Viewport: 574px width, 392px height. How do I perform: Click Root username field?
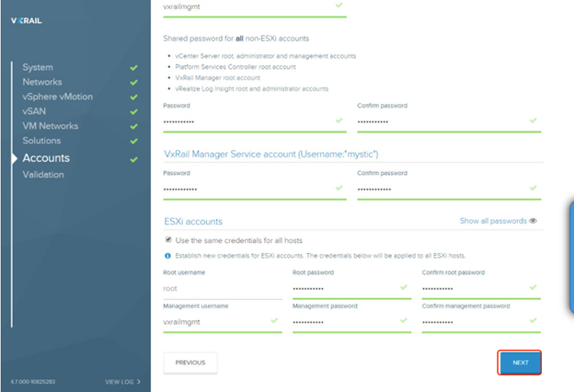coord(223,289)
